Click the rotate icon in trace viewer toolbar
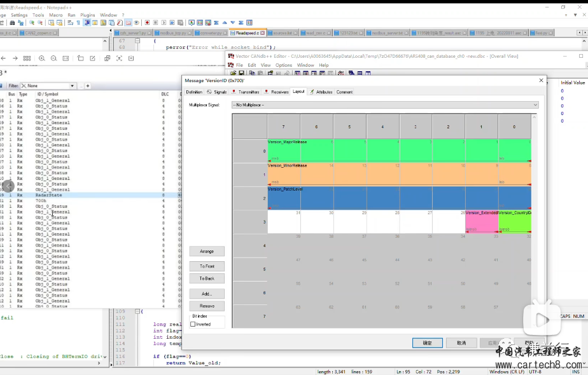This screenshot has height=375, width=588. click(81, 58)
